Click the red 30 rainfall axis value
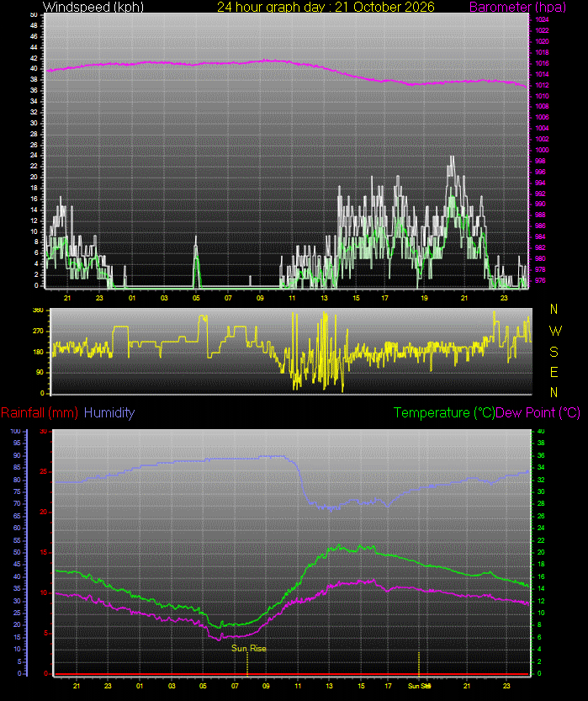The height and width of the screenshot is (701, 588). click(x=44, y=432)
